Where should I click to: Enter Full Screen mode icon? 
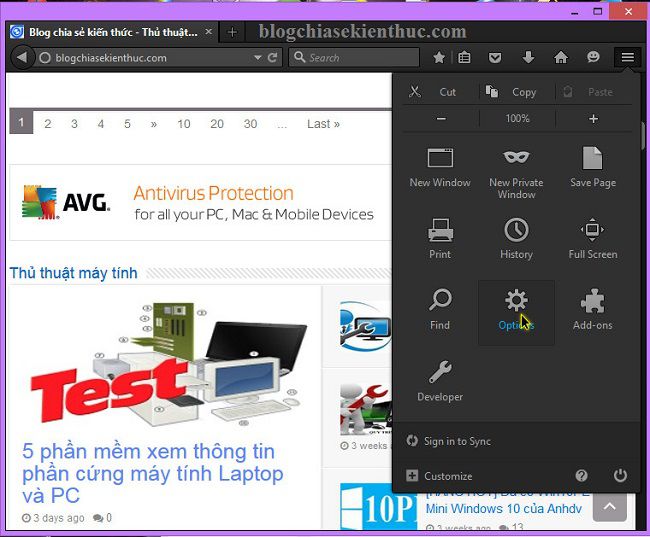[592, 229]
